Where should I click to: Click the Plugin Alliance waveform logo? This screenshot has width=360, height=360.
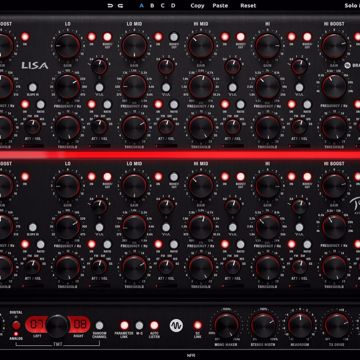(176, 325)
